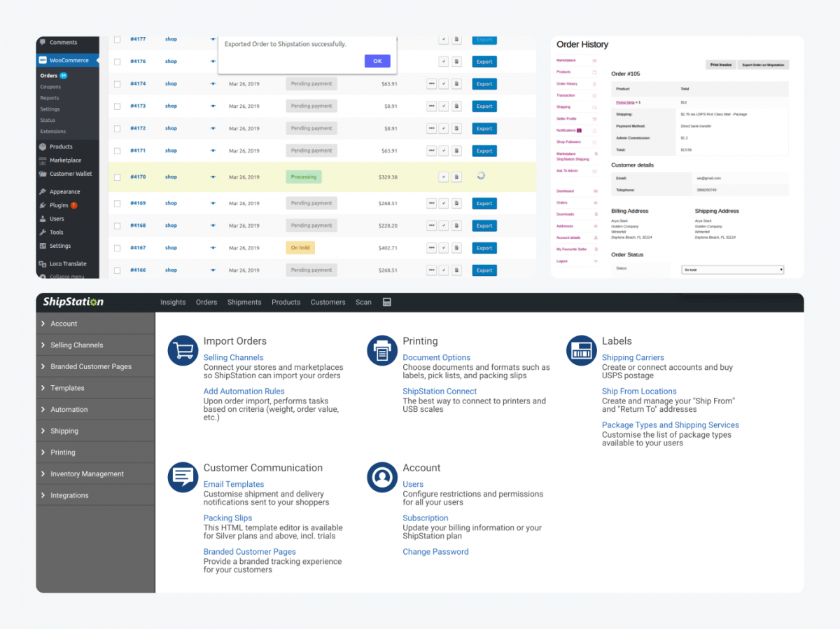Viewport: 840px width, 629px height.
Task: Expand the Integrations sidebar section
Action: 95,495
